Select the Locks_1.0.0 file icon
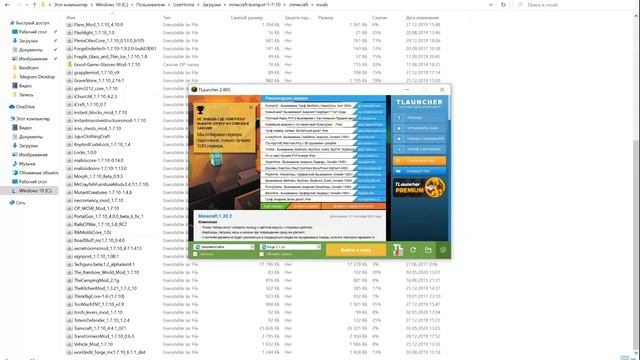The image size is (640, 360). coord(69,152)
